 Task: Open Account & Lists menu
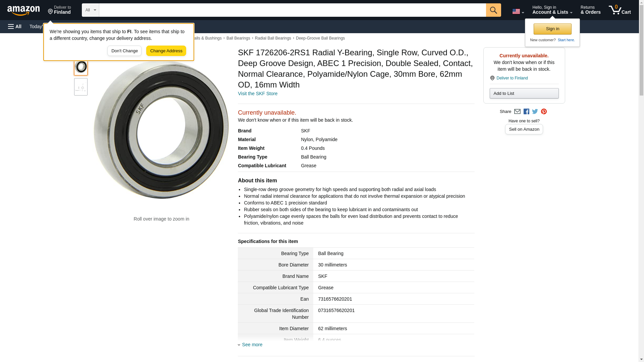(x=552, y=10)
